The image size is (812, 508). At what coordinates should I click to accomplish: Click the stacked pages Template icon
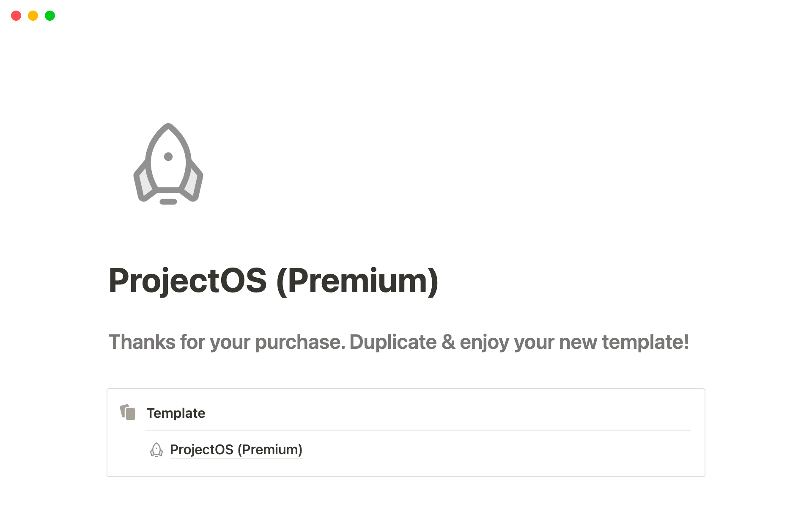coord(128,412)
